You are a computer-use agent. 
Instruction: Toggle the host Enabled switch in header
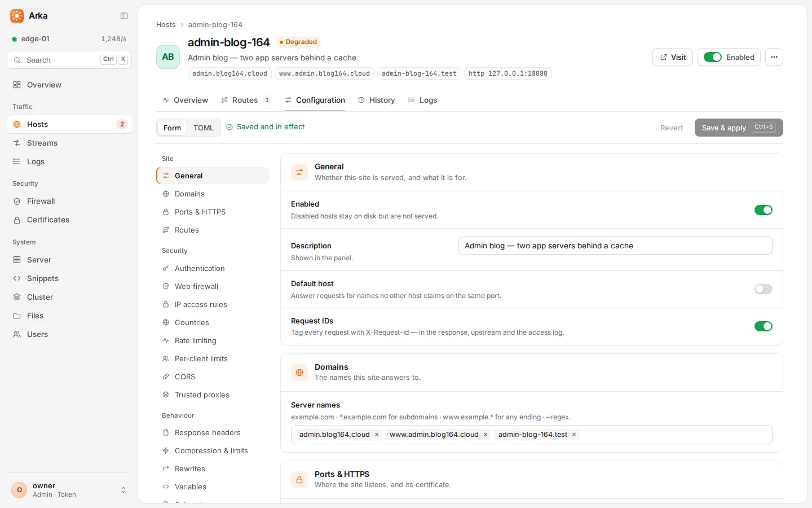pos(713,57)
